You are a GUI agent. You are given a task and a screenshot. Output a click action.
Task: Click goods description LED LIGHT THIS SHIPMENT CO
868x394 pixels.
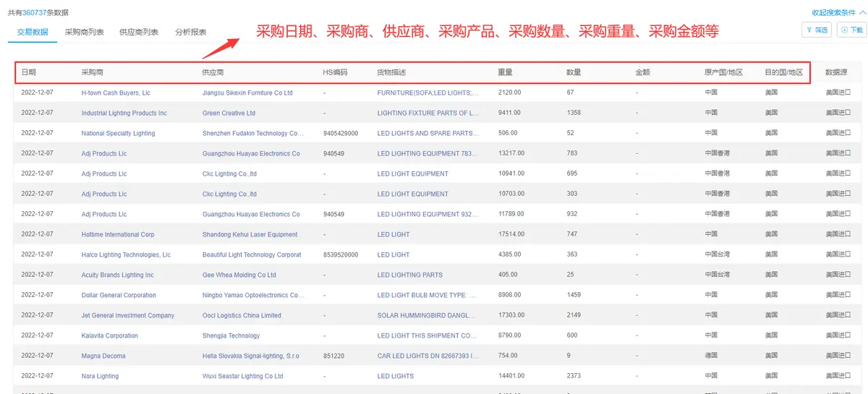pyautogui.click(x=427, y=335)
